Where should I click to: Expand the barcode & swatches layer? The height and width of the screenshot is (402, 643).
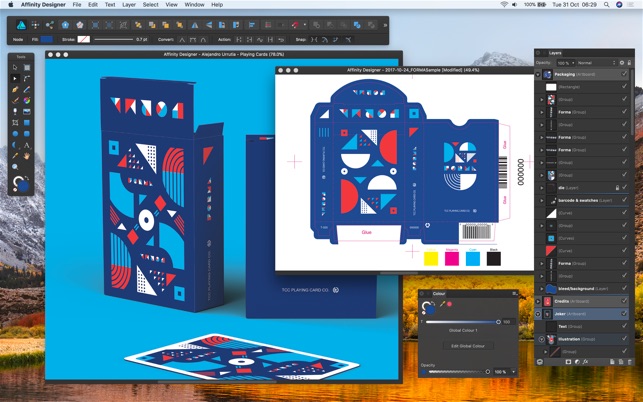click(542, 201)
